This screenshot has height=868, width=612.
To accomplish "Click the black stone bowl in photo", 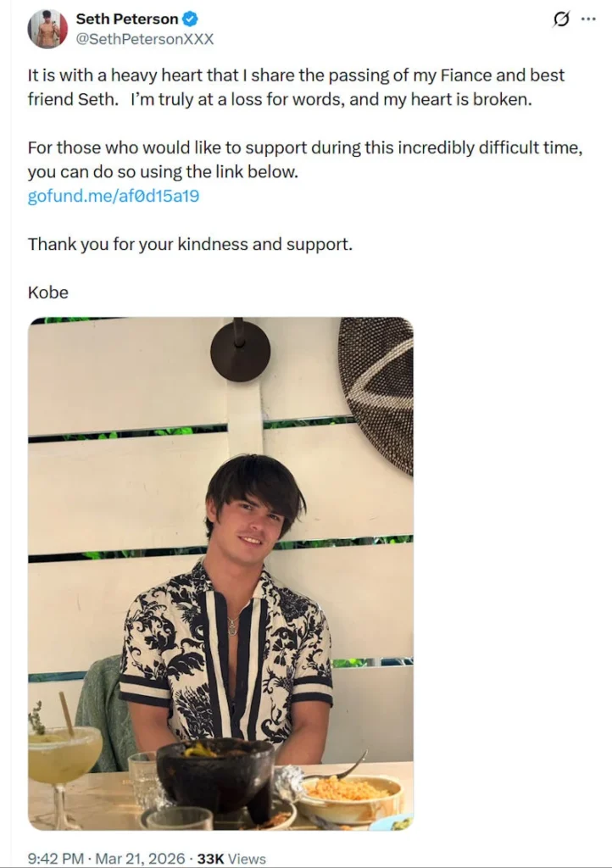I will (x=214, y=770).
